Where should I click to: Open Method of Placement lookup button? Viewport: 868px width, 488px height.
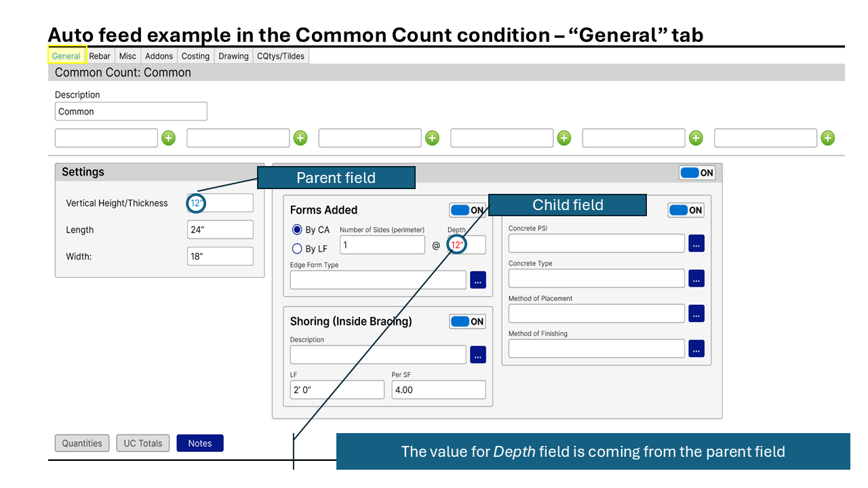[696, 313]
